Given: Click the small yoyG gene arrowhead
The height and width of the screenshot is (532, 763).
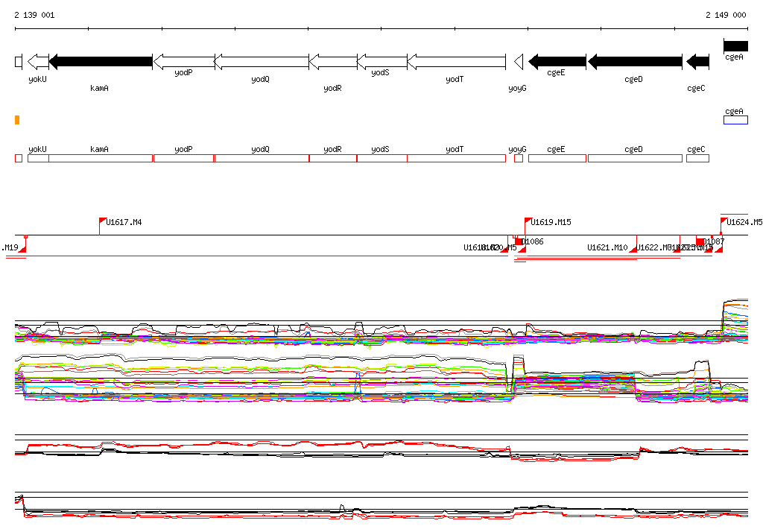Looking at the screenshot, I should tap(519, 61).
